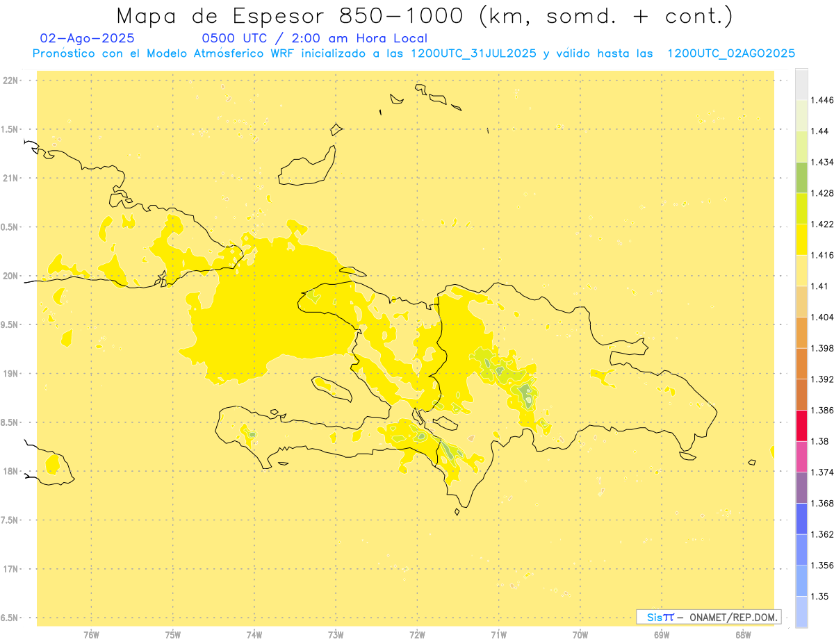Click the pale yellow segment between 1.41 and 1.416
Screen dimensions: 834x644
[801, 270]
